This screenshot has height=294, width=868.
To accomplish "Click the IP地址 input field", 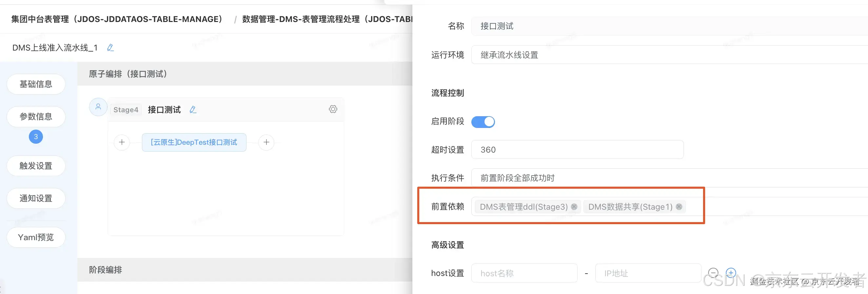I will [648, 273].
